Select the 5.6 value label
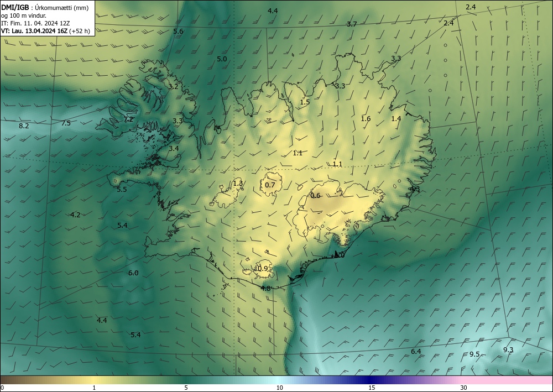The width and height of the screenshot is (553, 392). (x=178, y=32)
